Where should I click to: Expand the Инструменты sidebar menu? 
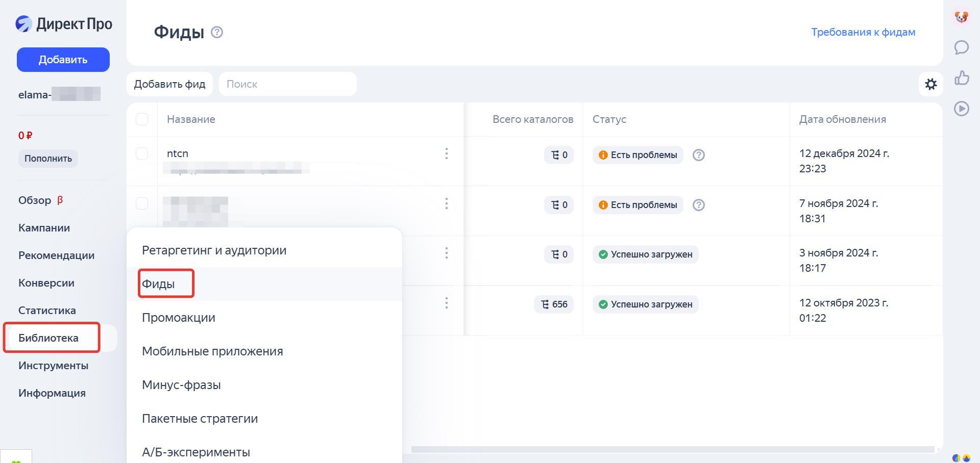[x=53, y=366]
